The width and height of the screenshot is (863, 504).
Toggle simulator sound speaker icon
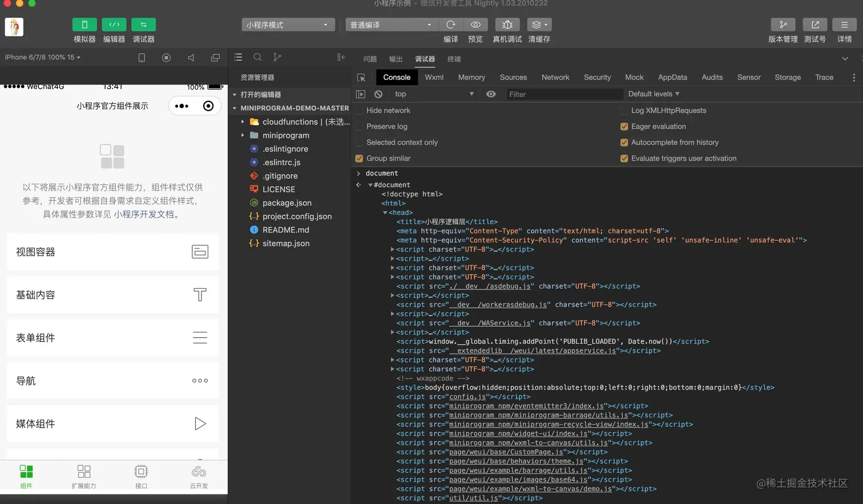coord(191,58)
